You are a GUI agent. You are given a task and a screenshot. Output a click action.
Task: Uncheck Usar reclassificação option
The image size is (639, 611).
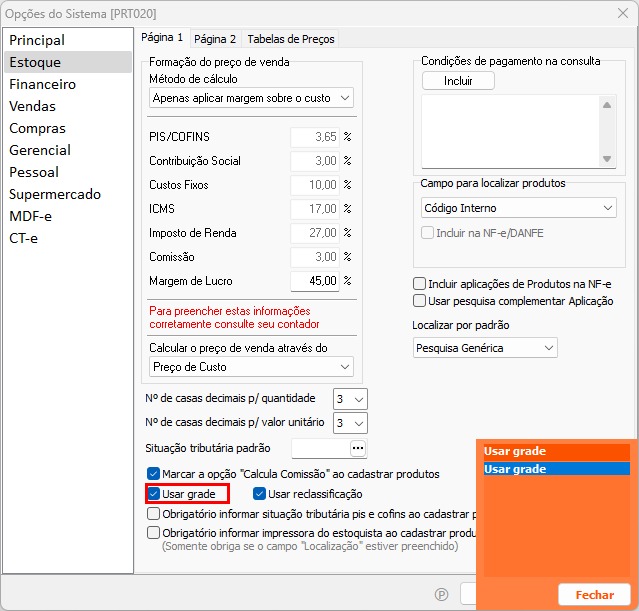pos(260,494)
